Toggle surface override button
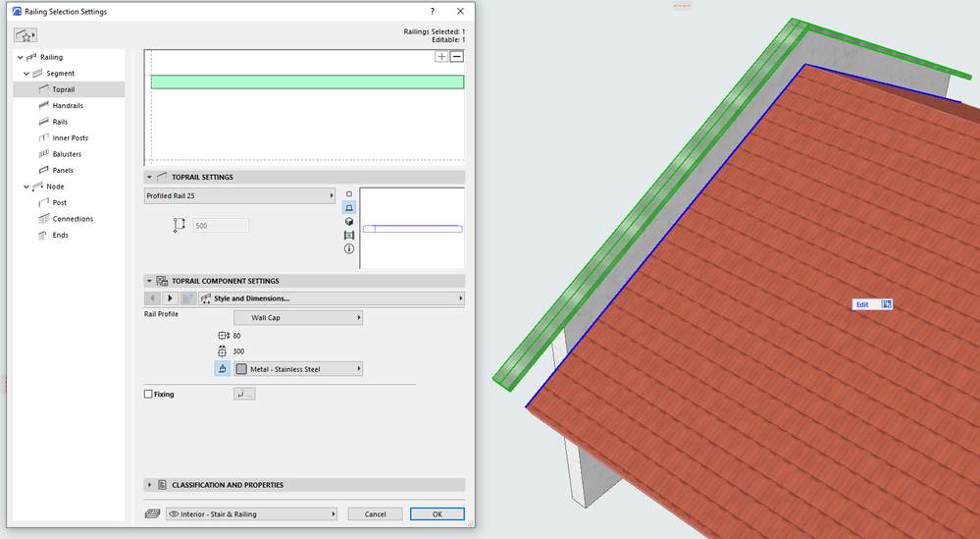Image resolution: width=980 pixels, height=539 pixels. point(222,369)
